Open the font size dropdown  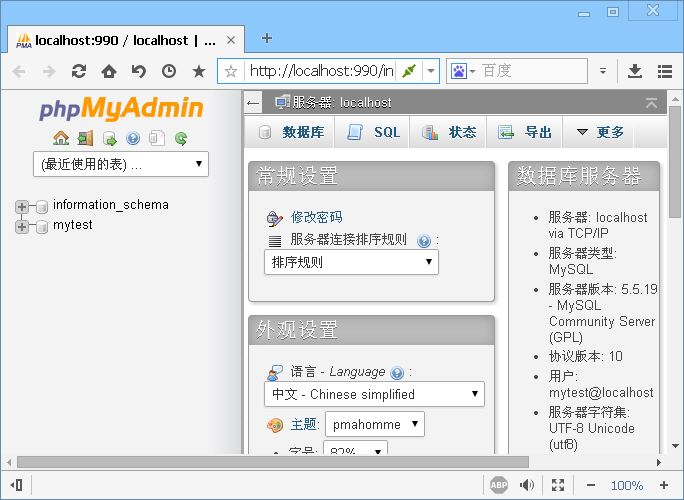coord(355,447)
